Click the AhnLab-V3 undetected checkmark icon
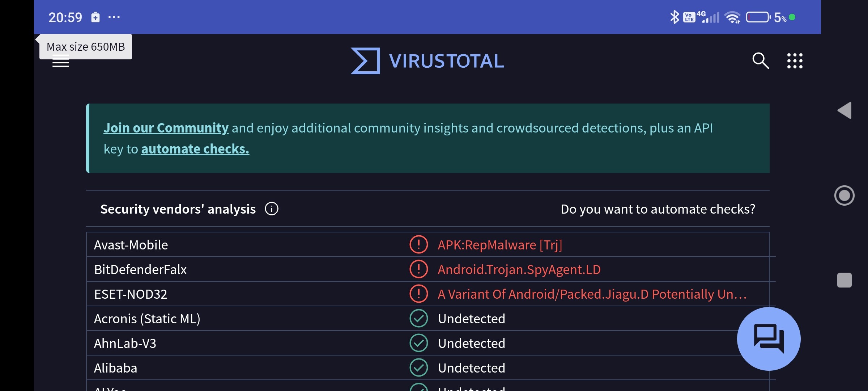The image size is (868, 391). coord(419,343)
